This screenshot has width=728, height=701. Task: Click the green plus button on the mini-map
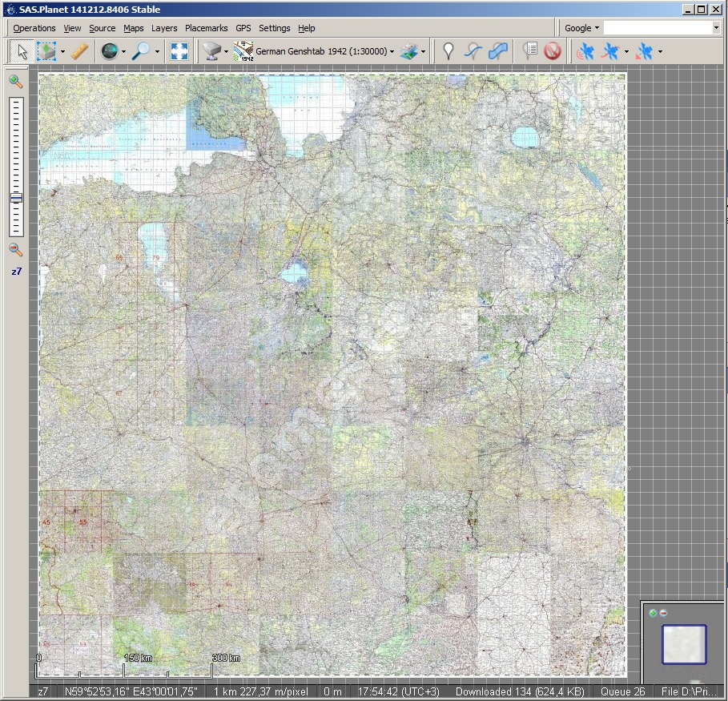click(653, 613)
